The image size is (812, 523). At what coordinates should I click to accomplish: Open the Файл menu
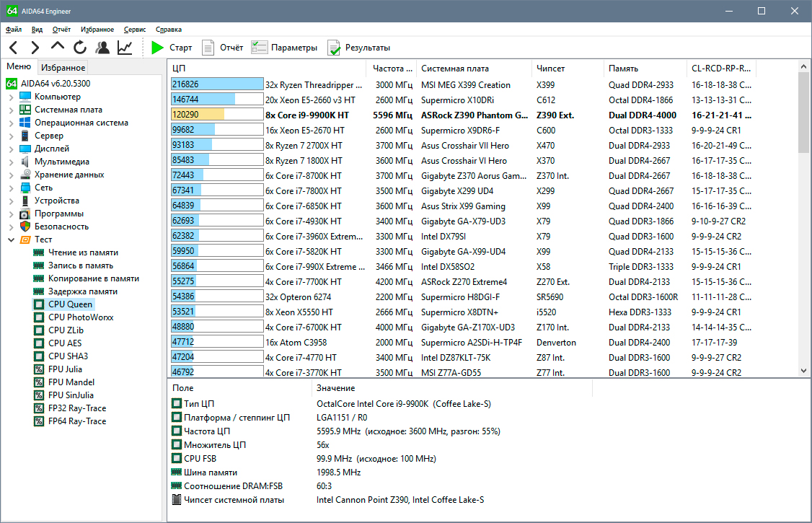click(x=14, y=30)
